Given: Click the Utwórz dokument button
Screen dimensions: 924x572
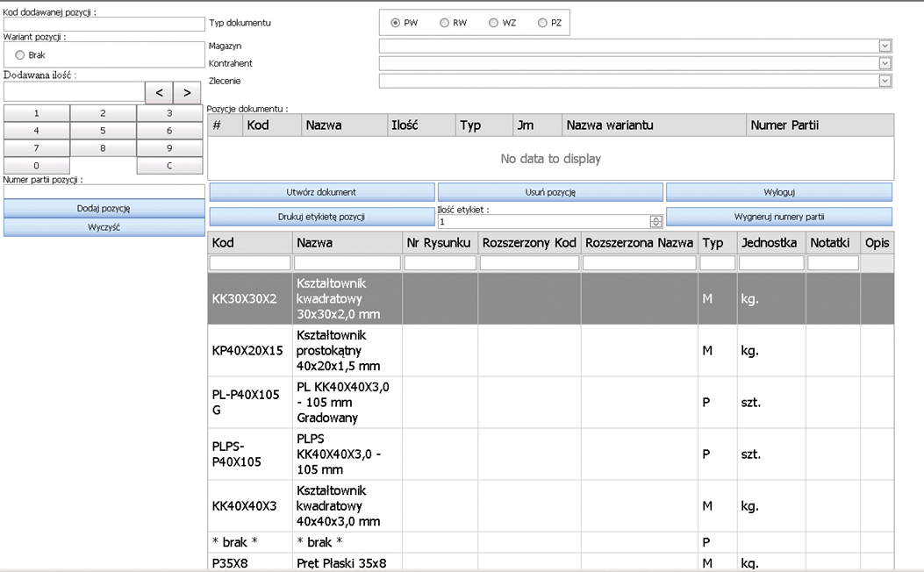Looking at the screenshot, I should [322, 192].
